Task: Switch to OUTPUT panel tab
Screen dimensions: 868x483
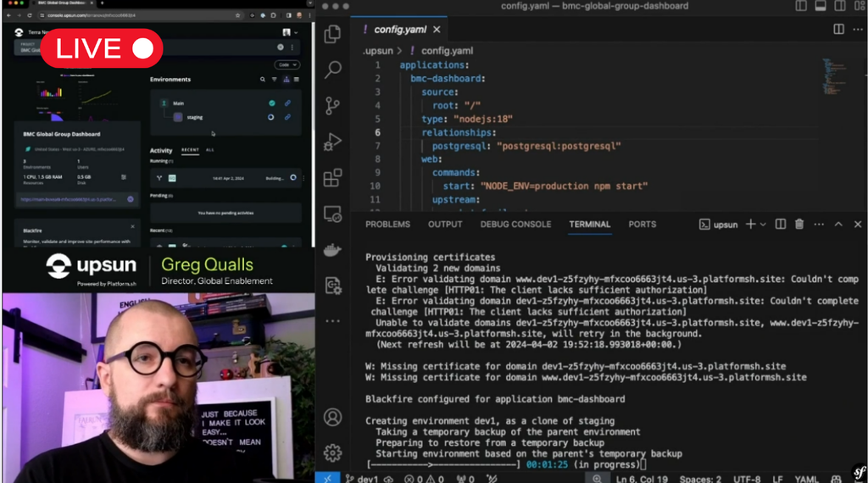Action: (444, 224)
